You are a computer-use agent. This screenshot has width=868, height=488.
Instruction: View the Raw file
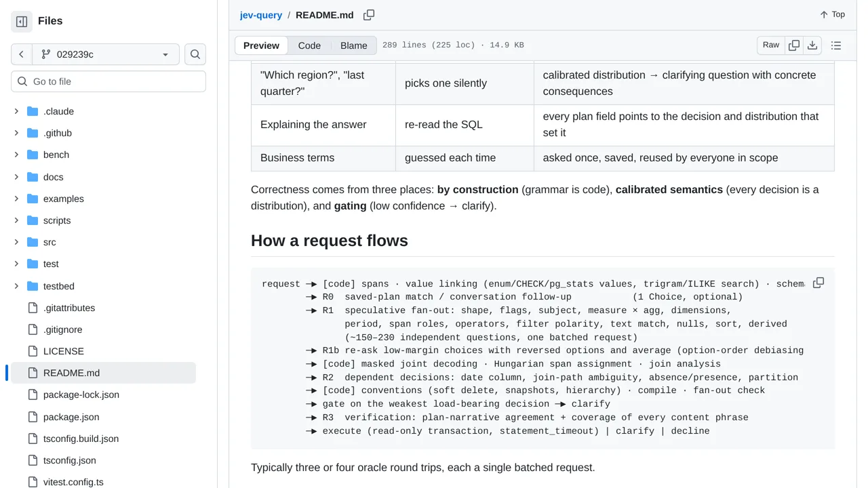tap(771, 45)
